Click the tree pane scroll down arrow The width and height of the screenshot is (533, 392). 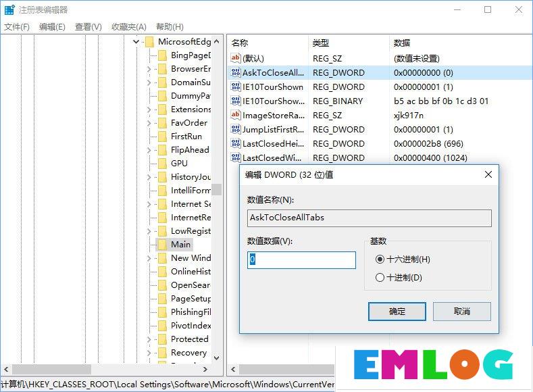(x=217, y=358)
